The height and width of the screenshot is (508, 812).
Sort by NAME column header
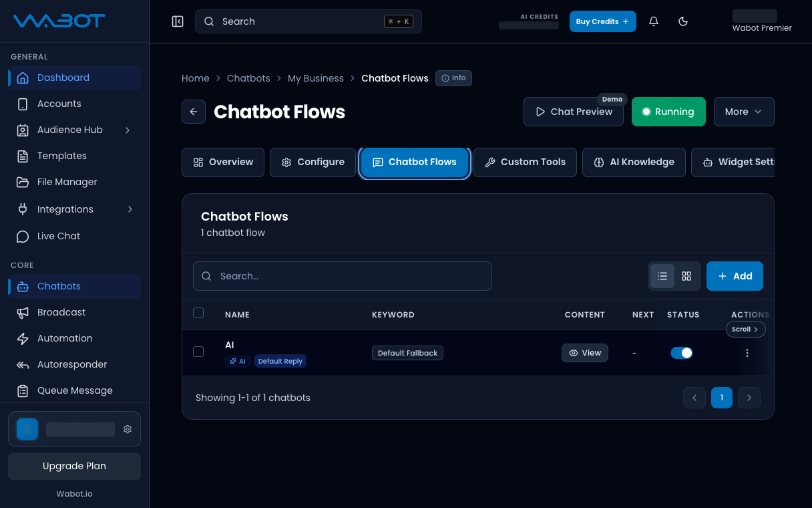tap(237, 314)
